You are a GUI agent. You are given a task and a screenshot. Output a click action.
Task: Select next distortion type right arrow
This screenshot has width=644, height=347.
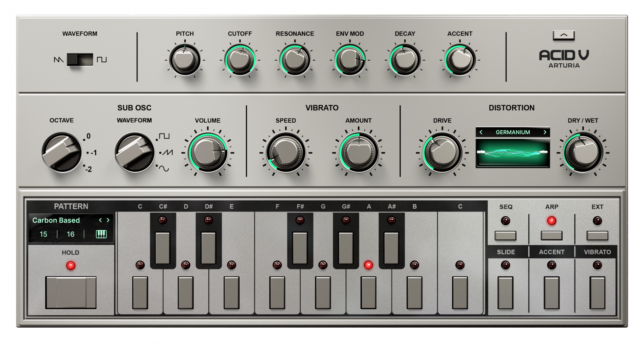click(x=545, y=132)
